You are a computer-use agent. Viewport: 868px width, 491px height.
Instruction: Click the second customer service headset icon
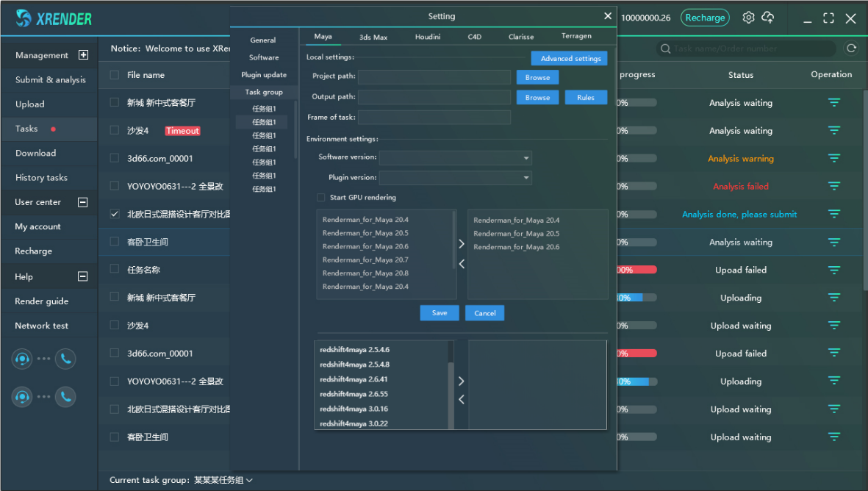[x=22, y=397]
